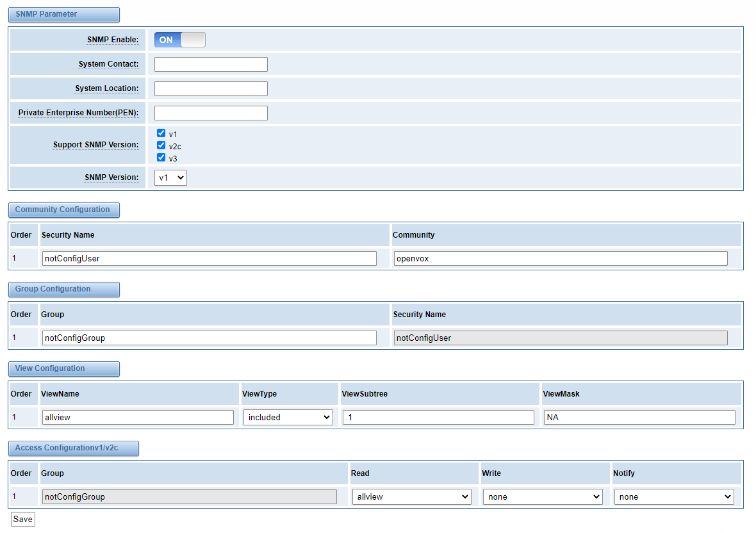Click the Private Enterprise Number(PEN) label
Screen dimensions: 756x533
[78, 113]
